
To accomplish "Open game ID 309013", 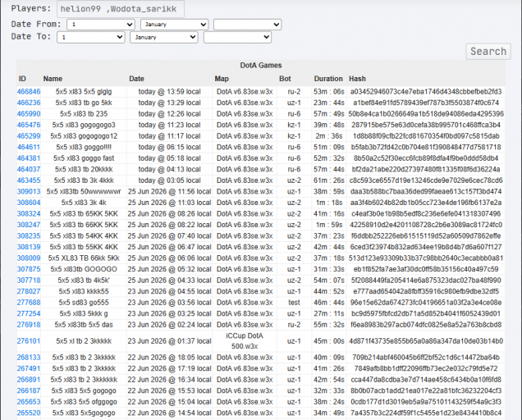I will pos(29,192).
